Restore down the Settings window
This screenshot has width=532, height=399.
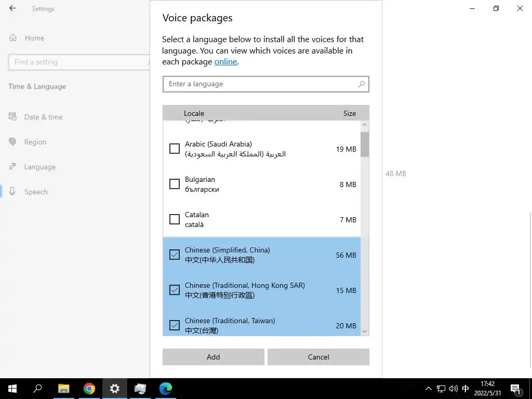point(496,8)
